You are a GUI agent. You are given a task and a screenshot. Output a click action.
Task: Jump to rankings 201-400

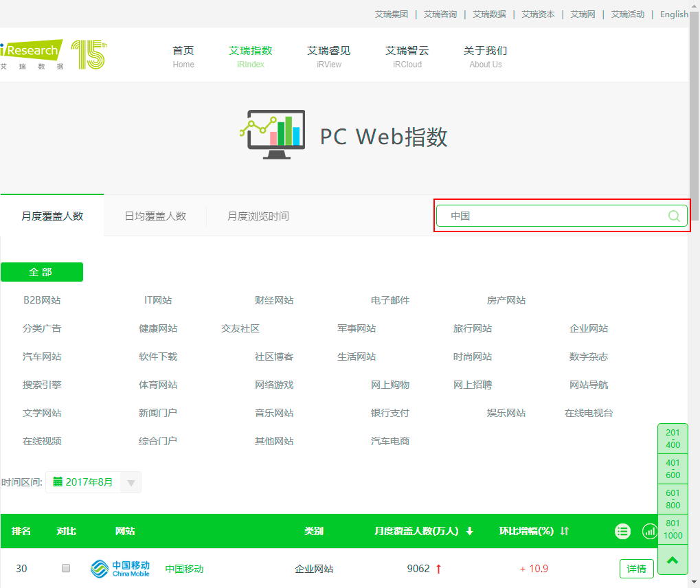[673, 438]
